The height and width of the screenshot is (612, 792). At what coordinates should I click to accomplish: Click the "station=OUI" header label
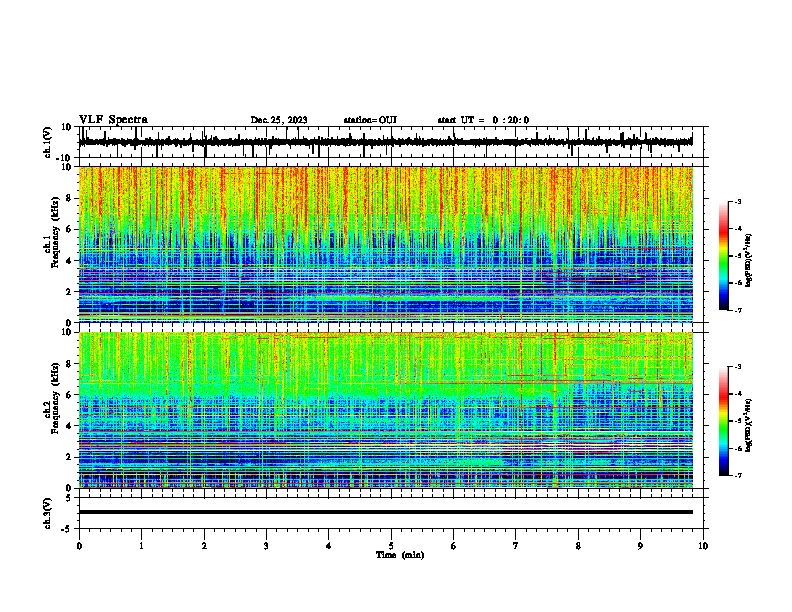(370, 120)
